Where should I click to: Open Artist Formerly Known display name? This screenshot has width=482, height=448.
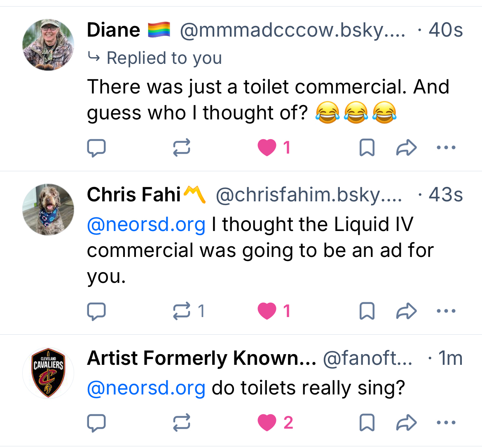tap(201, 358)
